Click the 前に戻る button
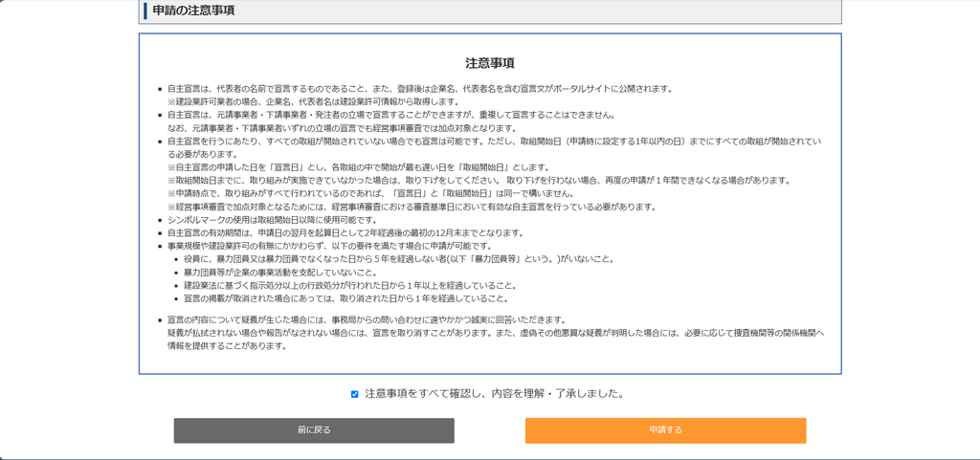 [314, 430]
